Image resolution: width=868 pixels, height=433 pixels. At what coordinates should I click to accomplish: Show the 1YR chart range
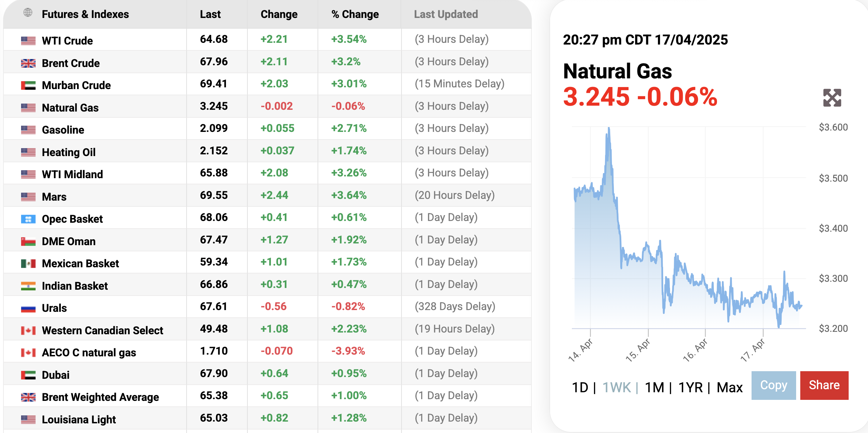pos(690,387)
